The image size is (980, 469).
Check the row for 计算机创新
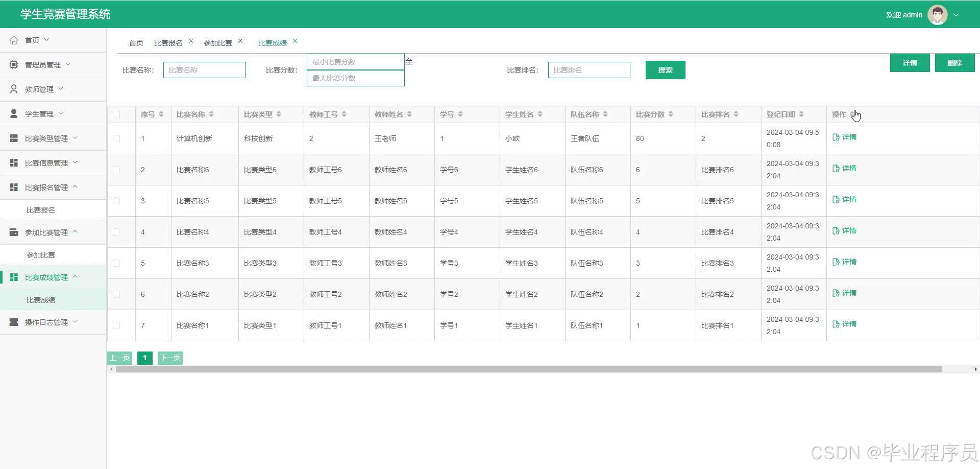[x=116, y=138]
